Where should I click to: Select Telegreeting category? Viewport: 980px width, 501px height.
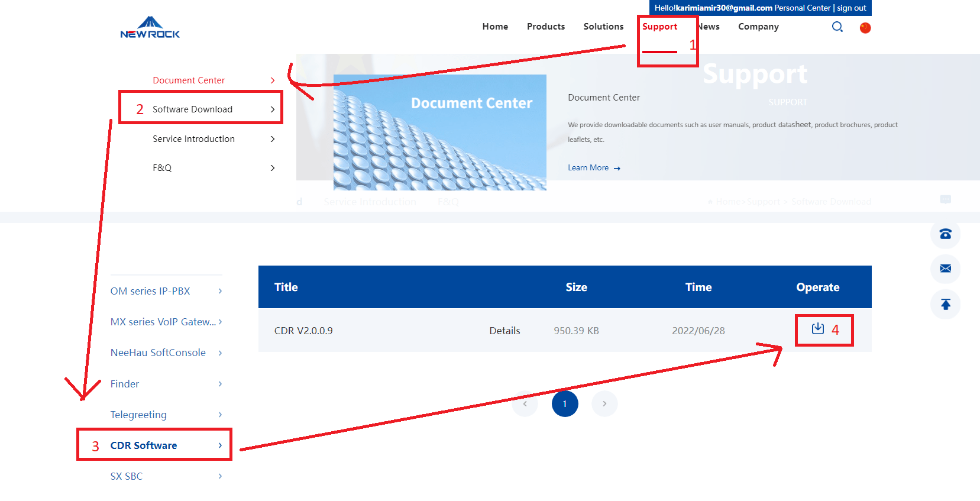pyautogui.click(x=138, y=415)
